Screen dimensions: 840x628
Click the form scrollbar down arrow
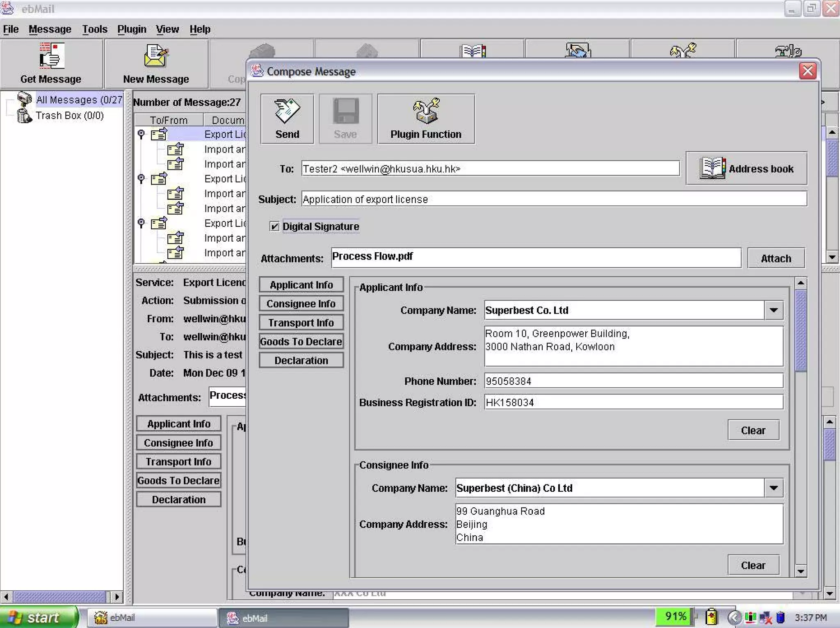pos(801,571)
